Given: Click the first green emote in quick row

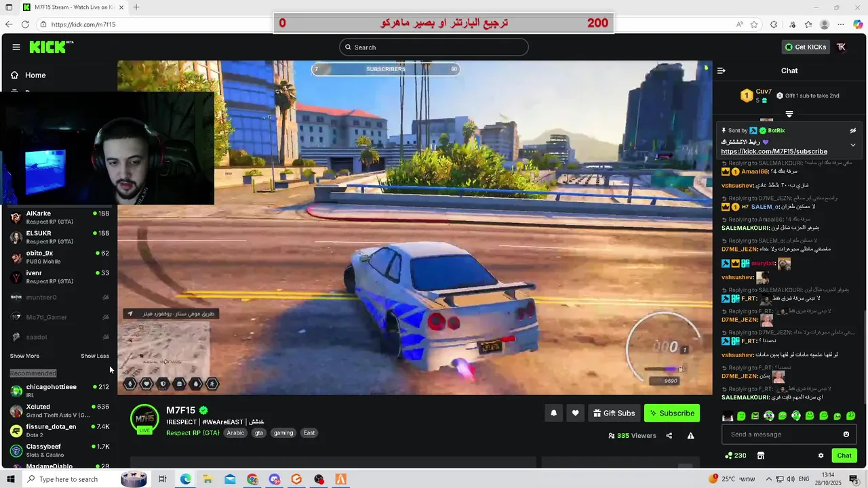Looking at the screenshot, I should click(x=742, y=416).
